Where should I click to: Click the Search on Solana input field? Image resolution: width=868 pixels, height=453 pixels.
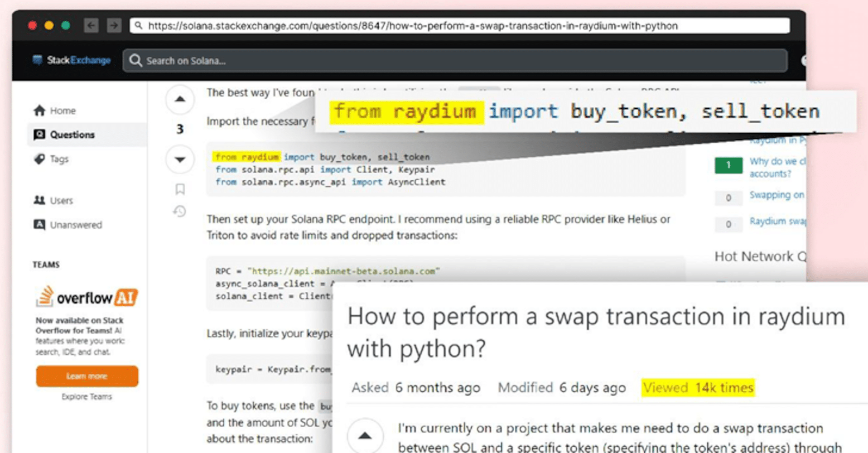317,60
